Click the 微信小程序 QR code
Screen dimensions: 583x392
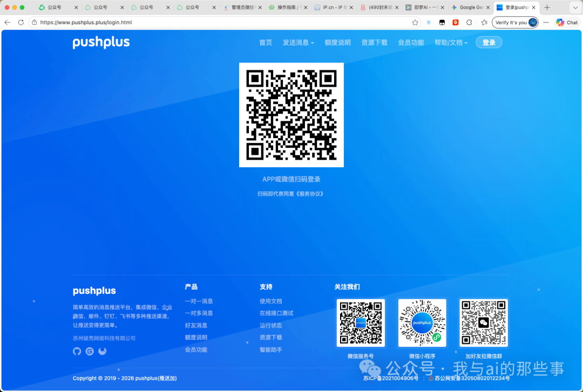422,323
